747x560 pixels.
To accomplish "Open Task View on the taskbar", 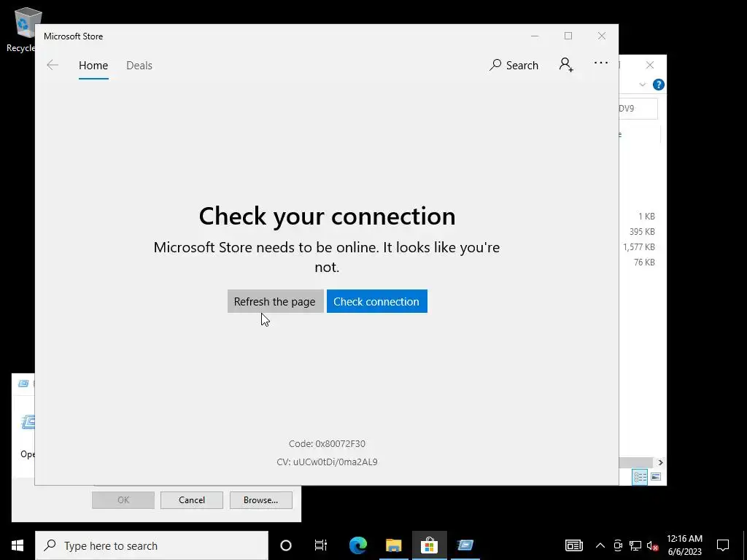I will point(321,545).
